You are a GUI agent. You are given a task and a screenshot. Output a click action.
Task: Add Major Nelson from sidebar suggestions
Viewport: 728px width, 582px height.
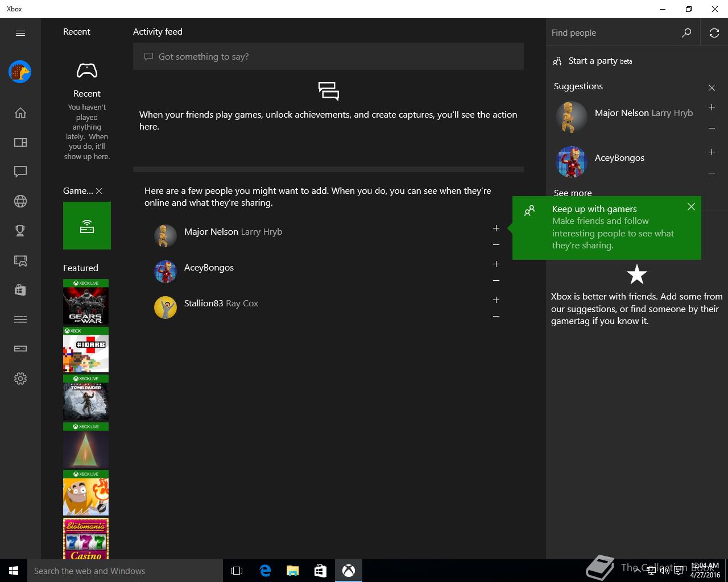(712, 107)
